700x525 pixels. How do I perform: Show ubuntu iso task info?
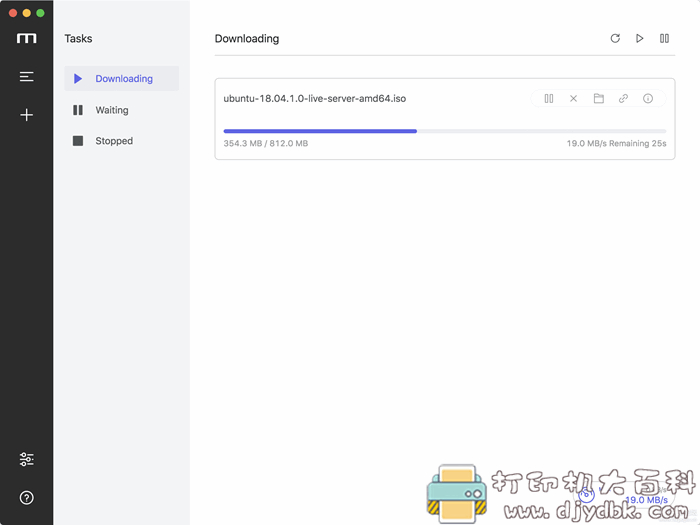point(648,99)
